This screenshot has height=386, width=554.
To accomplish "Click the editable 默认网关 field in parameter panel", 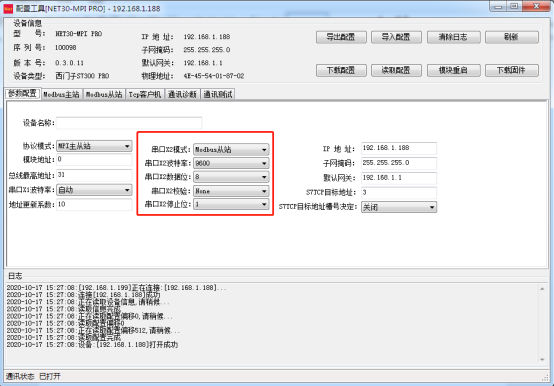I will (x=399, y=178).
